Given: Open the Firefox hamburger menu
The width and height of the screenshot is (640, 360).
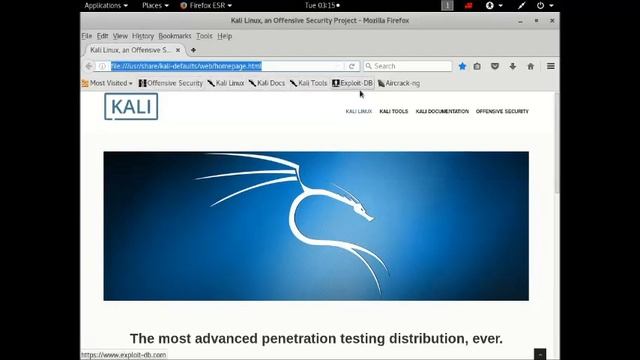Looking at the screenshot, I should coord(551,66).
